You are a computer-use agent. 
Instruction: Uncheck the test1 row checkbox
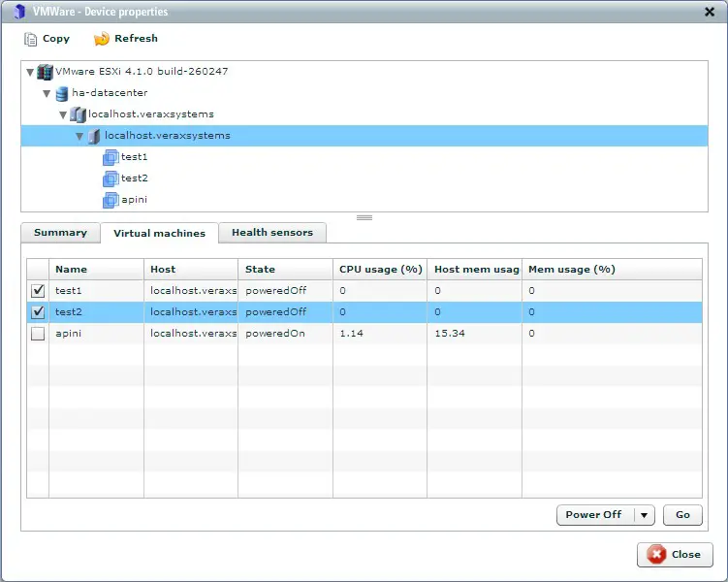point(38,291)
